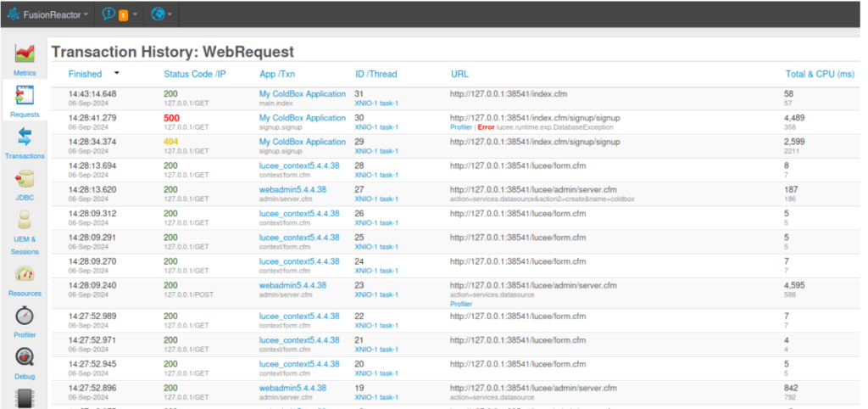Image resolution: width=868 pixels, height=409 pixels.
Task: Expand the FusionReactor dropdown menu
Action: 47,15
